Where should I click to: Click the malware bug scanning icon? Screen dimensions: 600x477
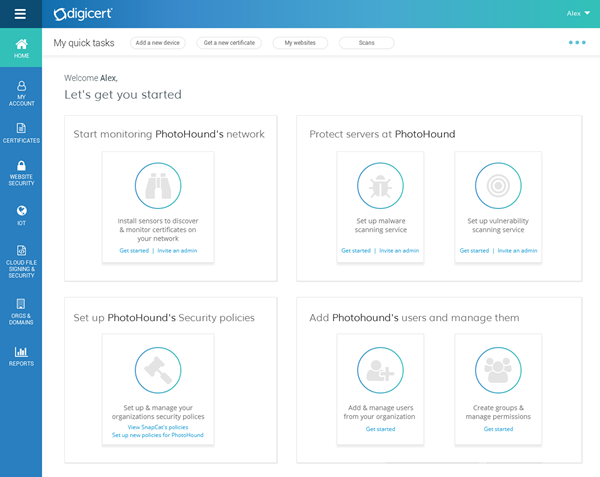(x=380, y=185)
